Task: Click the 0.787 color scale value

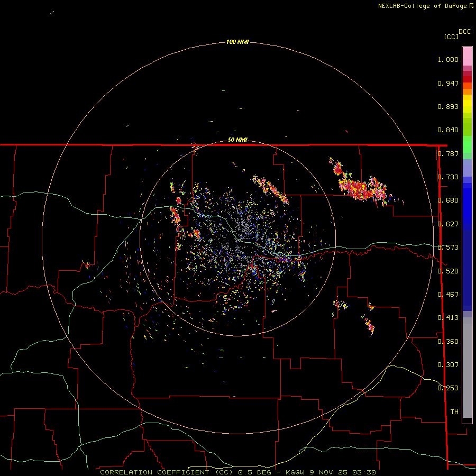Action: coord(448,153)
